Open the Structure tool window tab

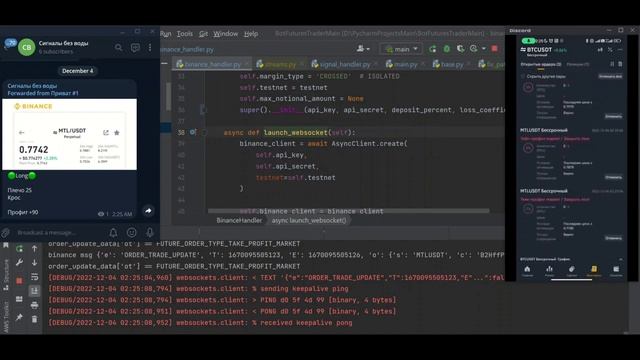tap(6, 275)
